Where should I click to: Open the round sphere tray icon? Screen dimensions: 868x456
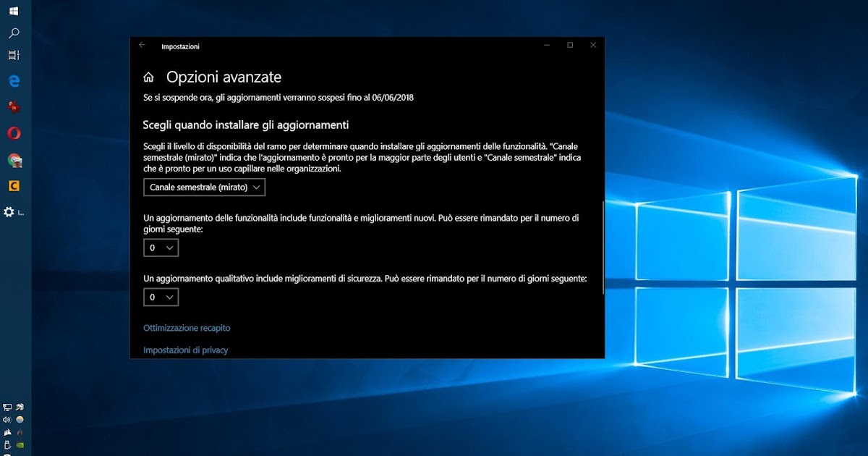click(x=20, y=420)
